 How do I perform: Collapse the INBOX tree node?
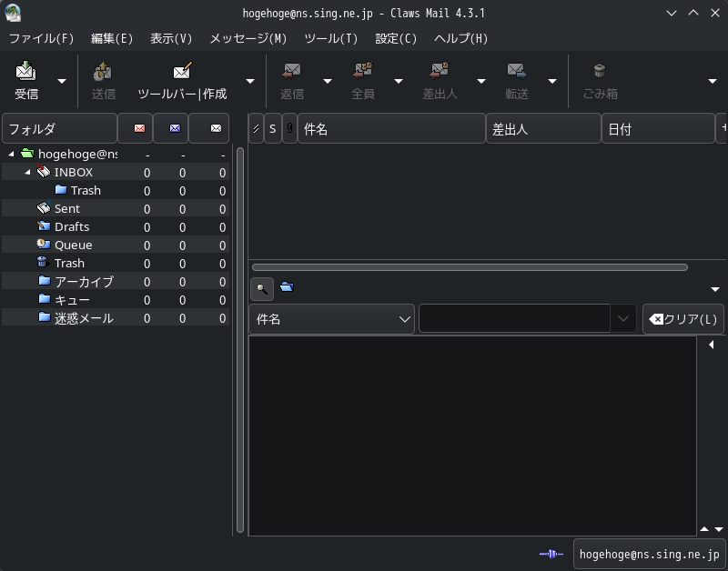27,172
